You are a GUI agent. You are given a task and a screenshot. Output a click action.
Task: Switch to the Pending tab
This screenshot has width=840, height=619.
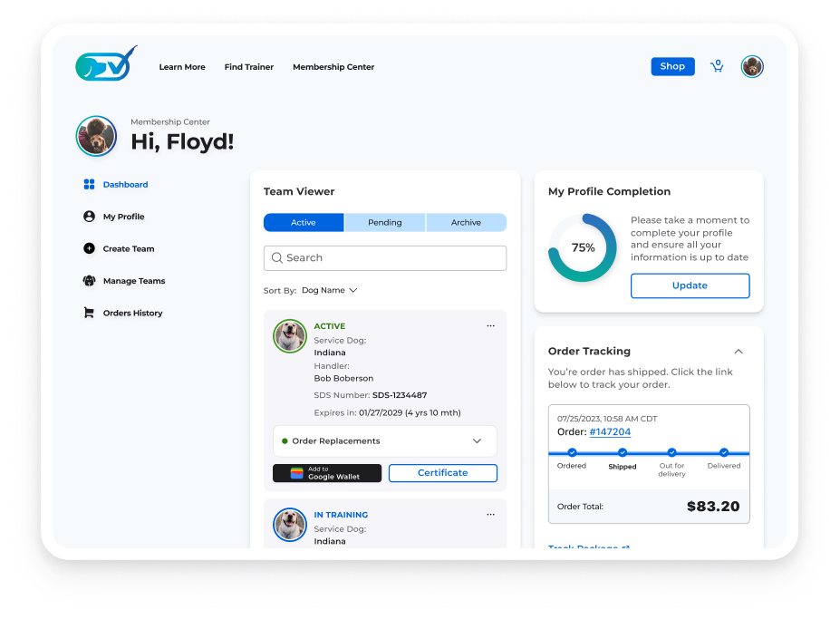coord(384,222)
